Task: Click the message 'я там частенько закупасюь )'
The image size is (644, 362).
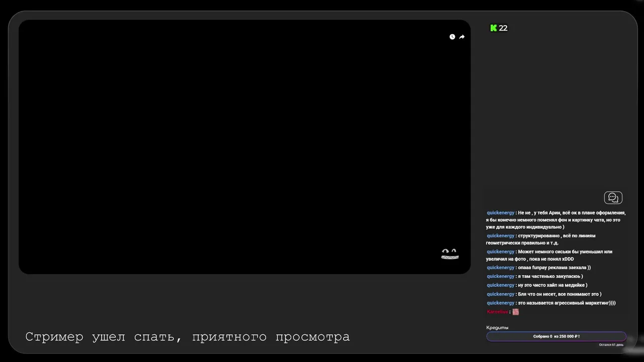Action: click(550, 277)
